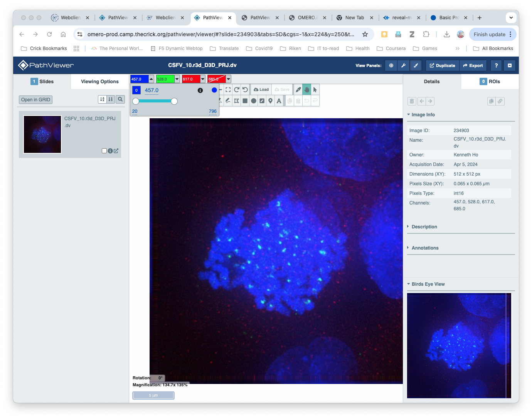Click the link chain icon in ROIs panel

(x=500, y=101)
